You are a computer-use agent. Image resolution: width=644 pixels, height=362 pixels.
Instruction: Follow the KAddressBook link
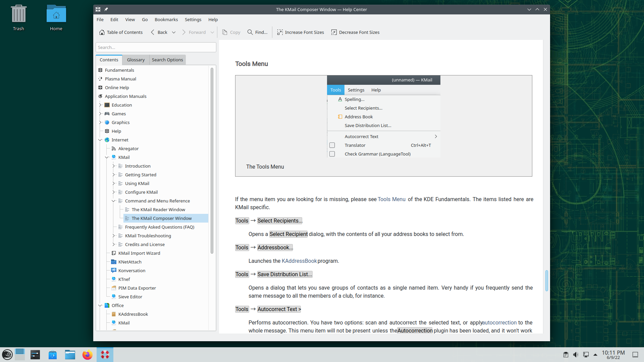[x=299, y=261]
